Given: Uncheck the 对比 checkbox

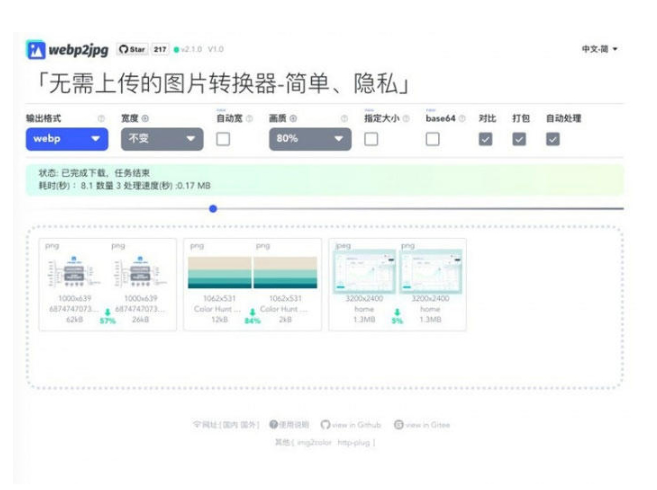Looking at the screenshot, I should 485,139.
